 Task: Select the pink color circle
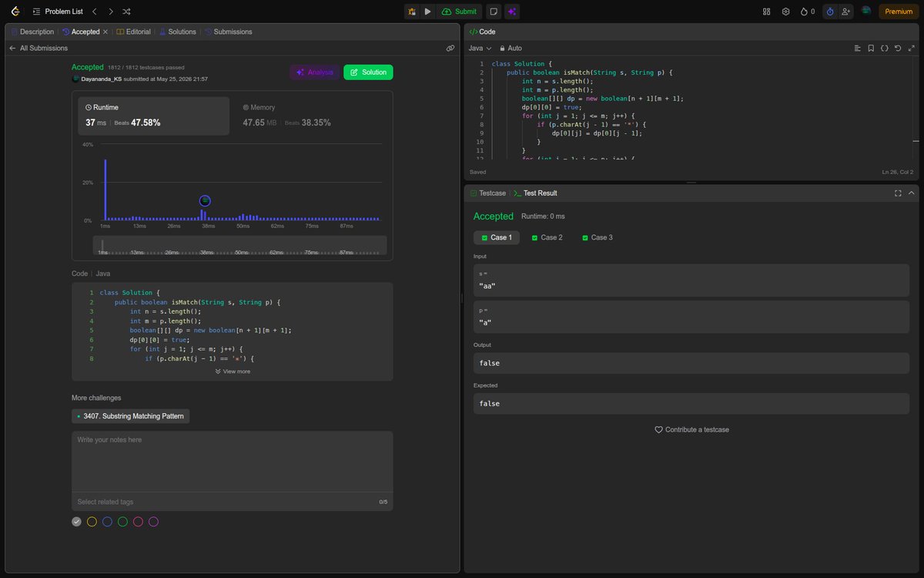(x=138, y=522)
